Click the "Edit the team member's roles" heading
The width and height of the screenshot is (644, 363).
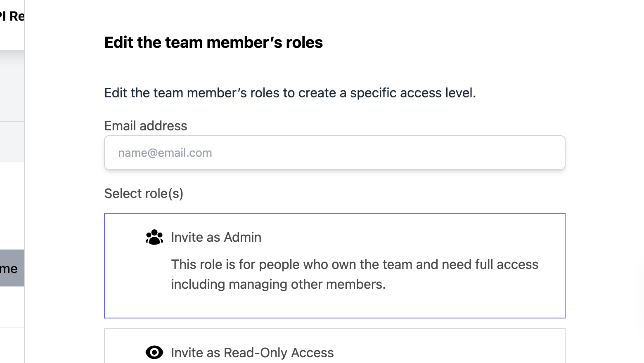(x=213, y=42)
